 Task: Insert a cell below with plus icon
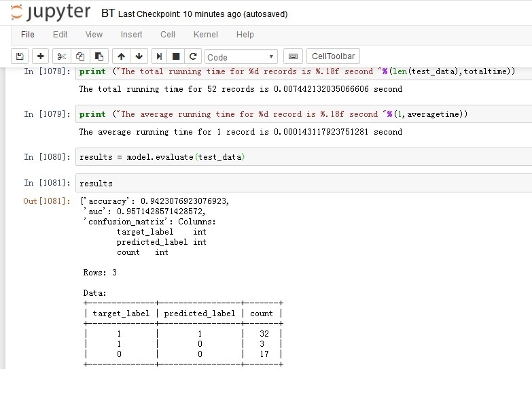[x=40, y=56]
